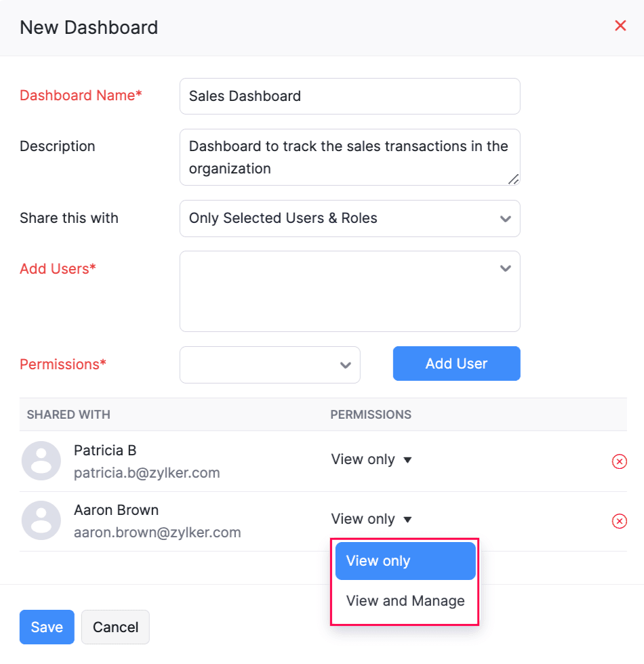Remove Patricia B from shared users
The height and width of the screenshot is (664, 644).
pyautogui.click(x=620, y=461)
